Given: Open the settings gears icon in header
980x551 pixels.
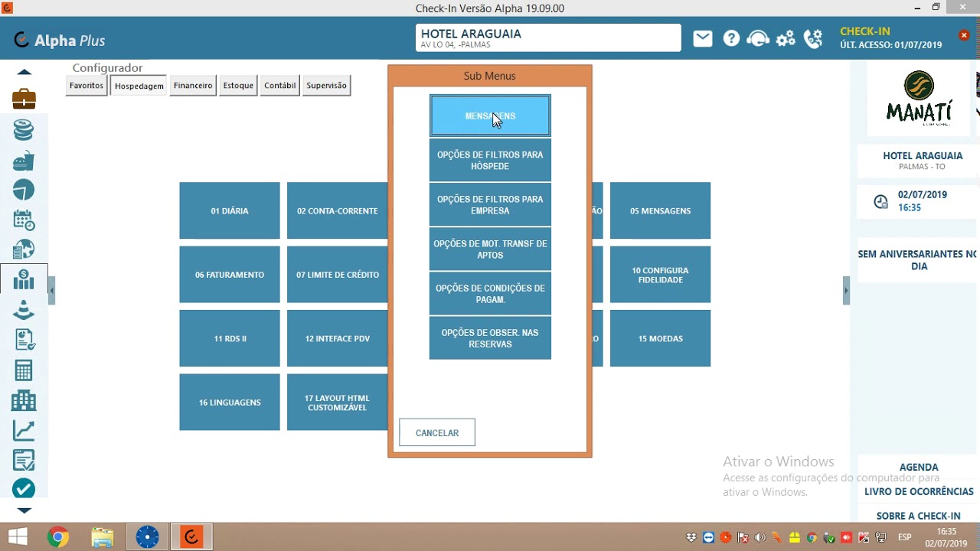Looking at the screenshot, I should [x=786, y=39].
